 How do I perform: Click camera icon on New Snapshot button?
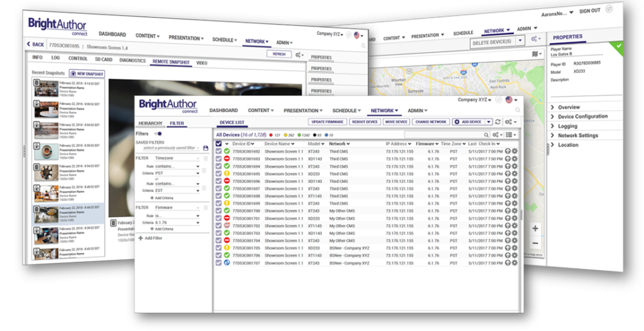coord(73,74)
